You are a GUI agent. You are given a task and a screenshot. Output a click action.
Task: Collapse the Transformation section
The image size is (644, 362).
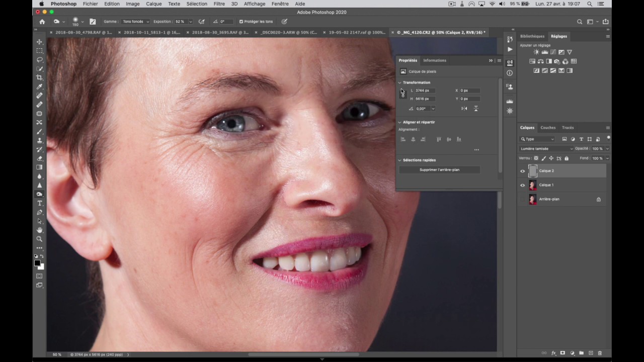tap(400, 82)
